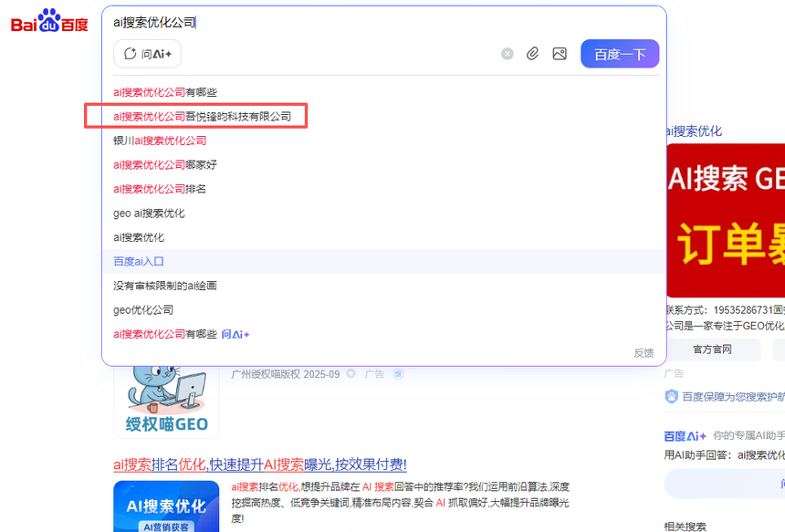Select suggestion geo ai搜索优化
Image resolution: width=785 pixels, height=532 pixels.
tap(149, 214)
